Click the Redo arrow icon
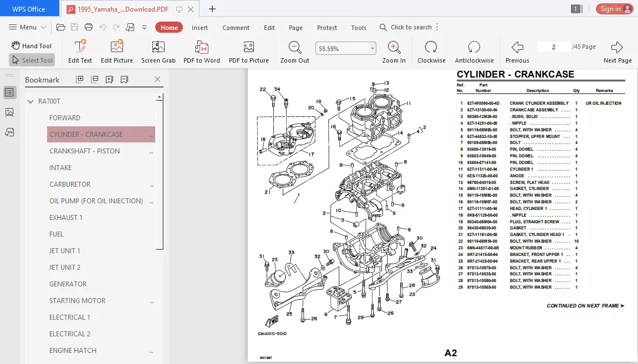The height and width of the screenshot is (364, 638). (x=116, y=27)
